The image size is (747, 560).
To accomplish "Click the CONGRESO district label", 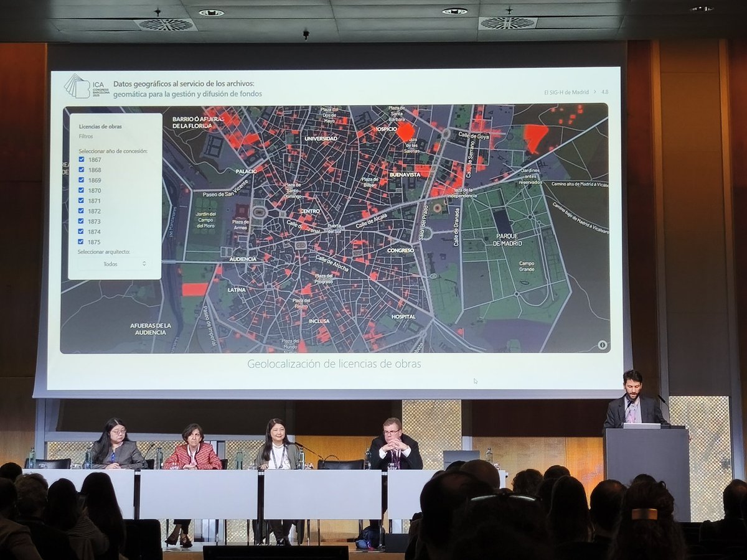I will [x=400, y=250].
